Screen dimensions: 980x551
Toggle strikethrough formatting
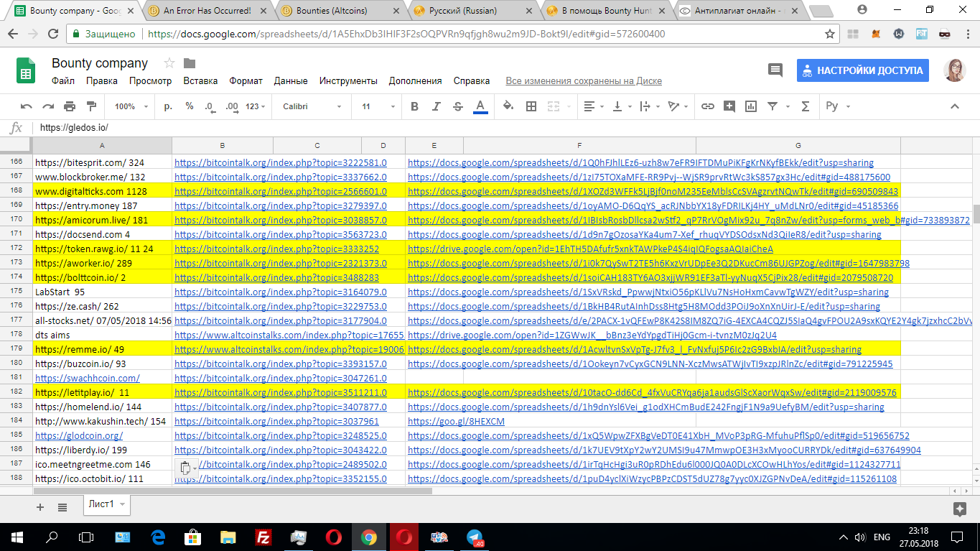point(458,106)
